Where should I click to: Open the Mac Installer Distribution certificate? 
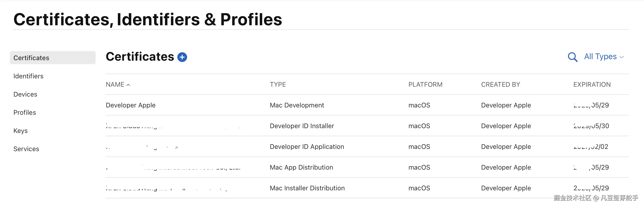coord(307,188)
